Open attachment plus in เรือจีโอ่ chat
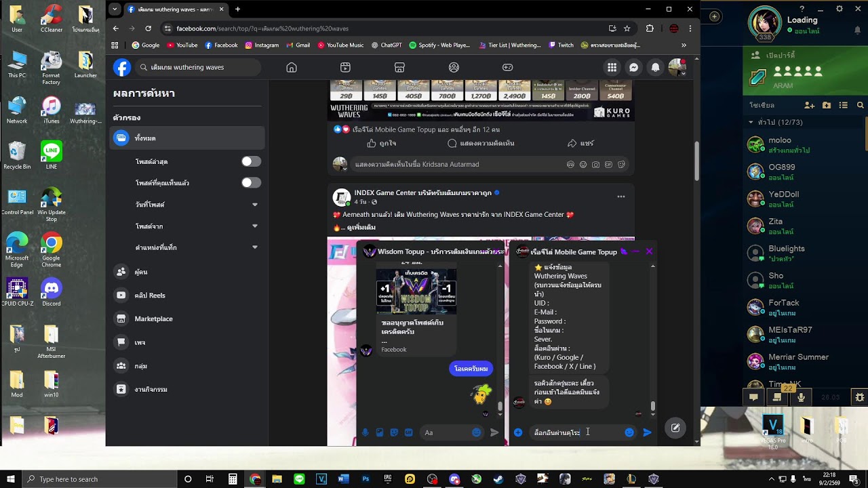Screen dimensions: 868x488 518,432
